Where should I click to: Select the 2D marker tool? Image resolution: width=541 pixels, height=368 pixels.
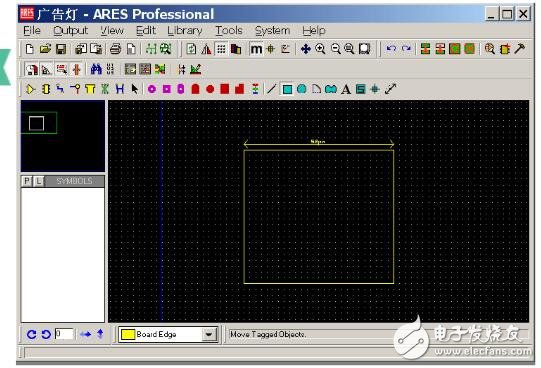(x=375, y=89)
